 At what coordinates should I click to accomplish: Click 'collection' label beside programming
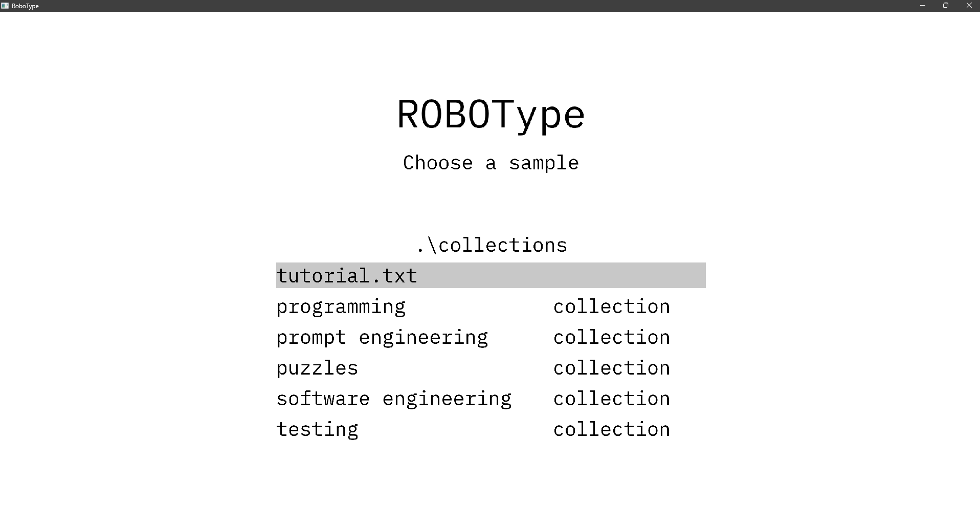611,306
